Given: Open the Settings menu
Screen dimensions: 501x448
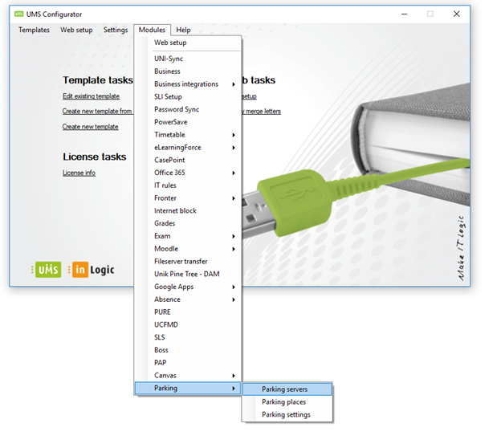Looking at the screenshot, I should click(x=116, y=30).
